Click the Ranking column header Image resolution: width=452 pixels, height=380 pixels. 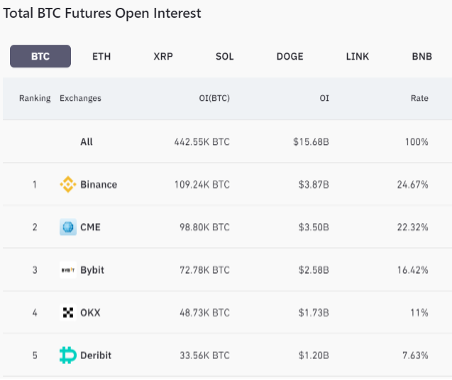pos(35,98)
